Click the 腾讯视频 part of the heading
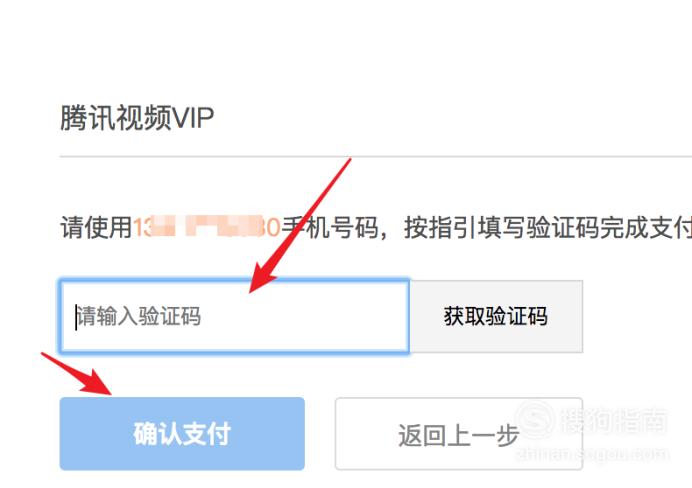Screen dimensions: 692x488 click(116, 118)
